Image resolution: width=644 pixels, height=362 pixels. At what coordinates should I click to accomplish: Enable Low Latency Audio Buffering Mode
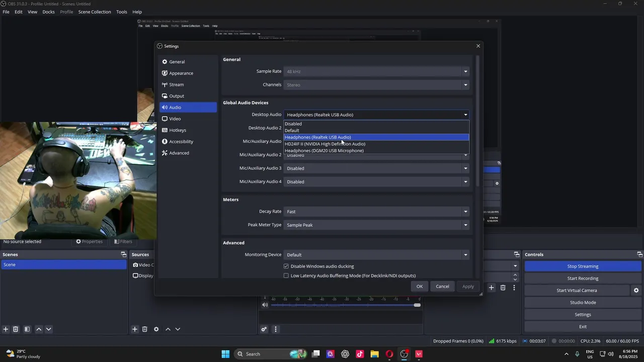pos(286,276)
